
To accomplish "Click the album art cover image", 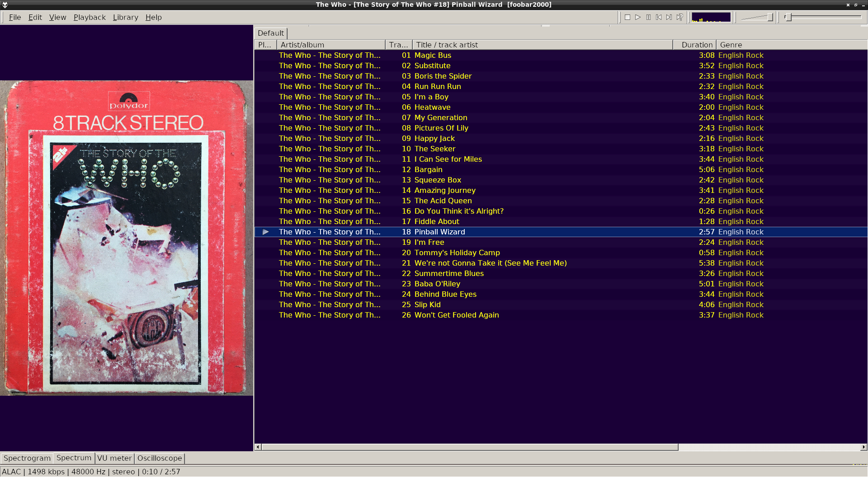I will pyautogui.click(x=127, y=238).
